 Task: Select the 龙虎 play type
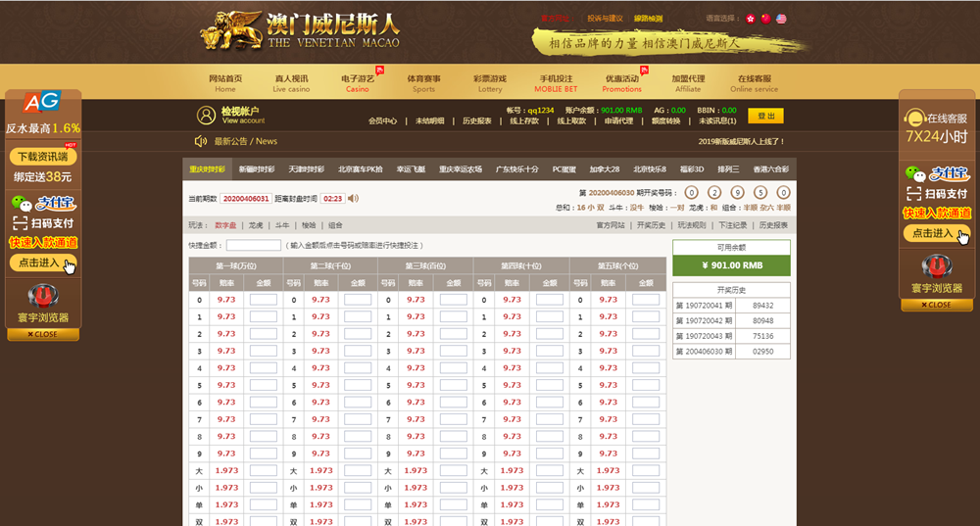256,225
